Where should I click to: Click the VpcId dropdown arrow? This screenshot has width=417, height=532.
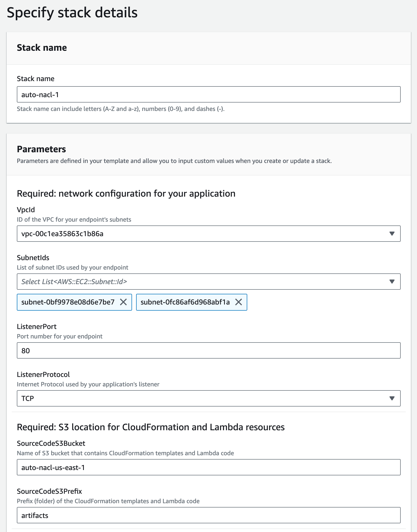point(392,234)
